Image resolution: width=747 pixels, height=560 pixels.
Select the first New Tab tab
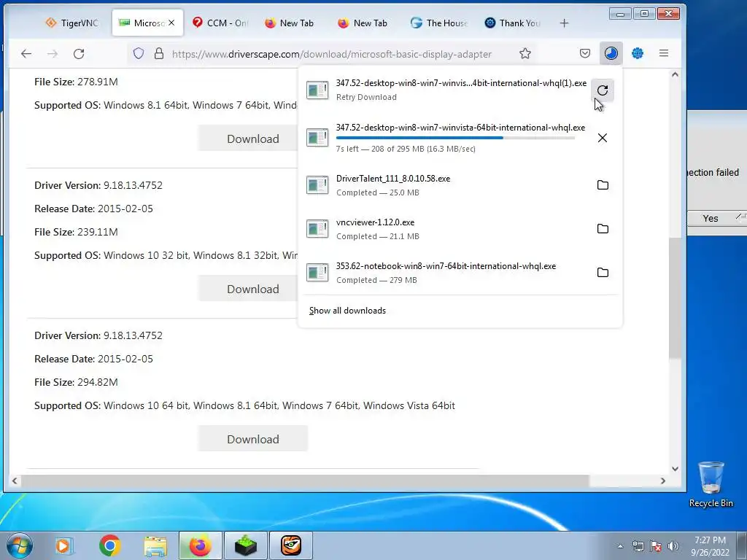[289, 23]
